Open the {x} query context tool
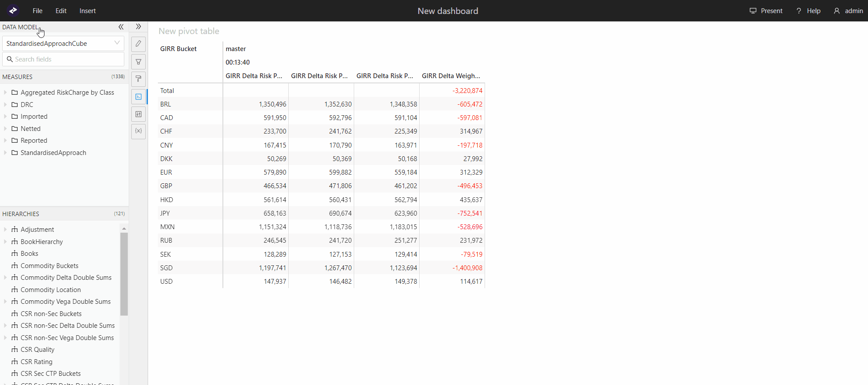 138,131
